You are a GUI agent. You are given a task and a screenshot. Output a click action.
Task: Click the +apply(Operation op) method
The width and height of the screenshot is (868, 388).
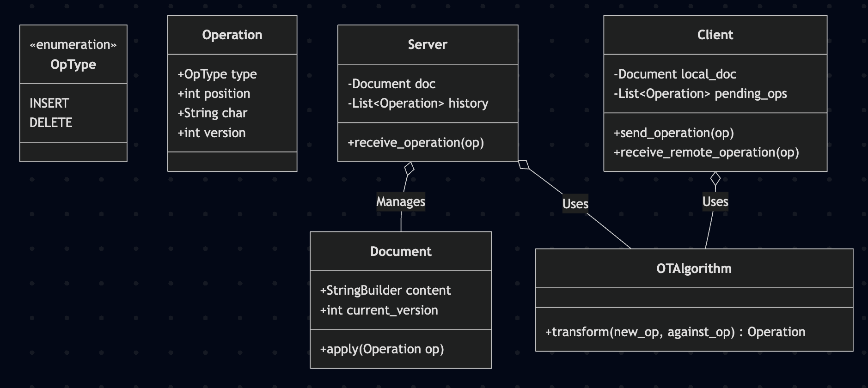[x=382, y=349]
